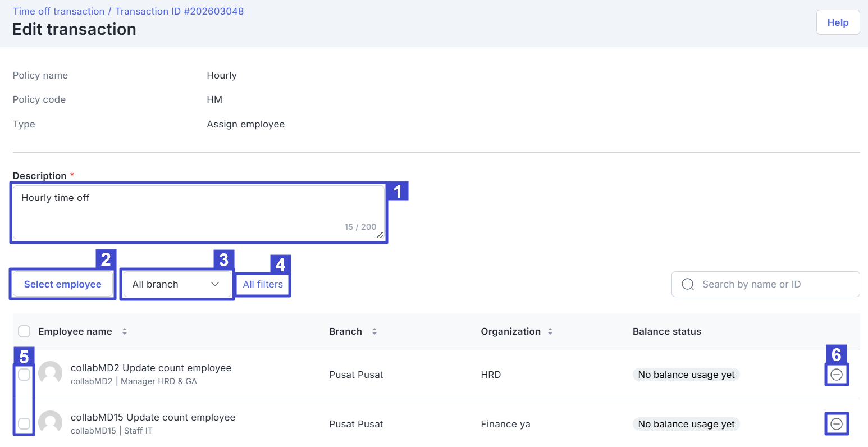Click Transaction ID #202603048 breadcrumb
868x447 pixels.
[179, 11]
